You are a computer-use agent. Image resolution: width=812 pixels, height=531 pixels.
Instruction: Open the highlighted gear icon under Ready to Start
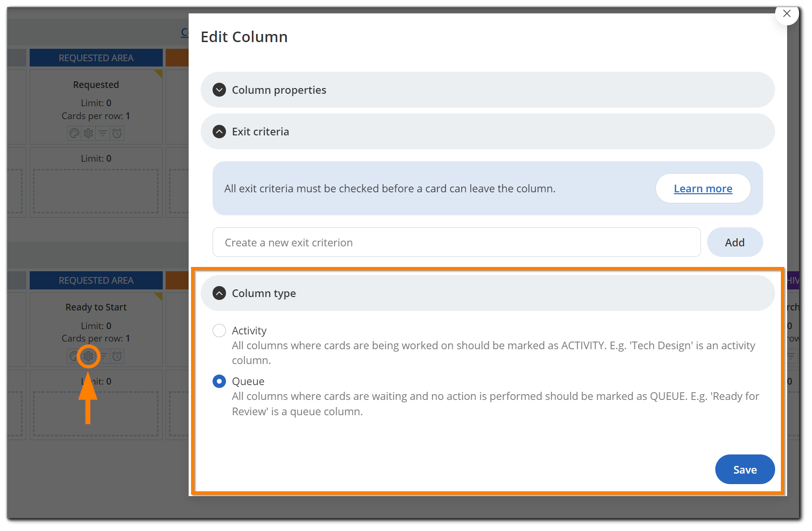pyautogui.click(x=88, y=356)
